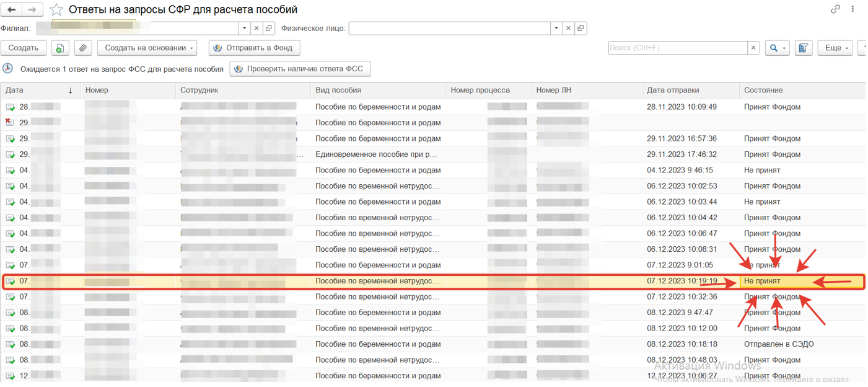Image resolution: width=868 pixels, height=387 pixels.
Task: Click the Отправить в Фонд button
Action: coord(254,48)
